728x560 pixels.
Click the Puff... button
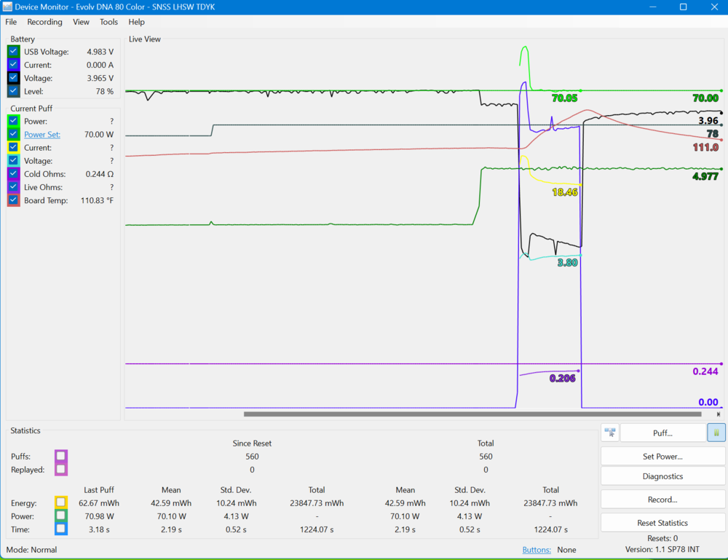point(662,433)
